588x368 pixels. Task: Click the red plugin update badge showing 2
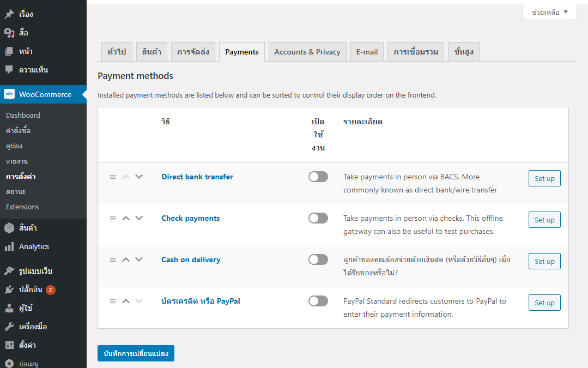point(51,290)
